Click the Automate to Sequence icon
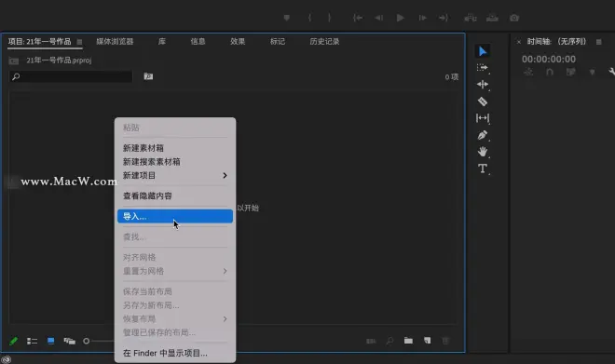The height and width of the screenshot is (364, 615). click(371, 342)
